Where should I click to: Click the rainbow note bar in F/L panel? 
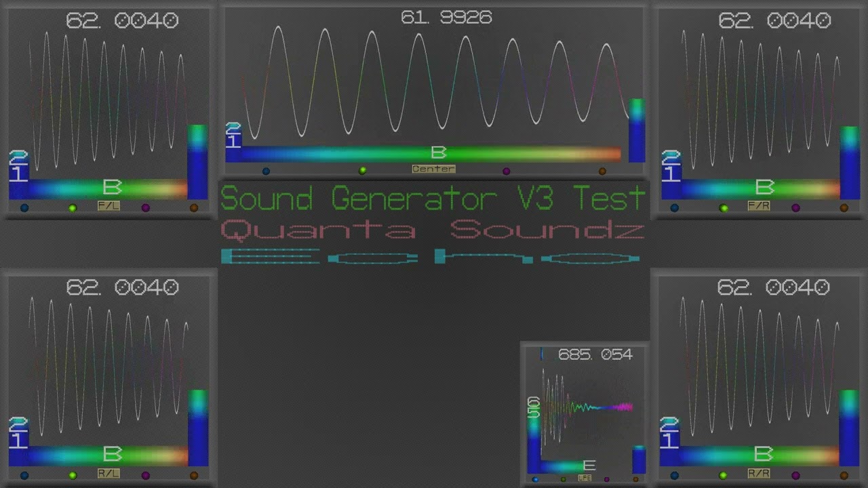coord(107,188)
